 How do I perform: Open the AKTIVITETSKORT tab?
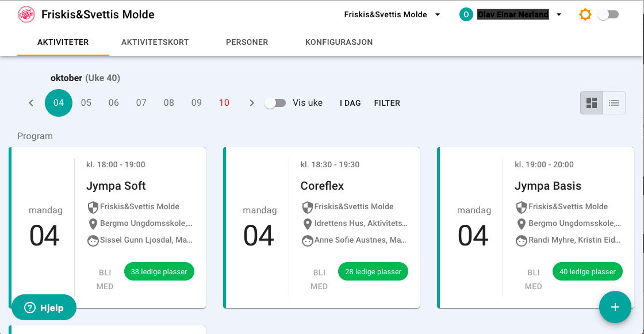coord(155,42)
